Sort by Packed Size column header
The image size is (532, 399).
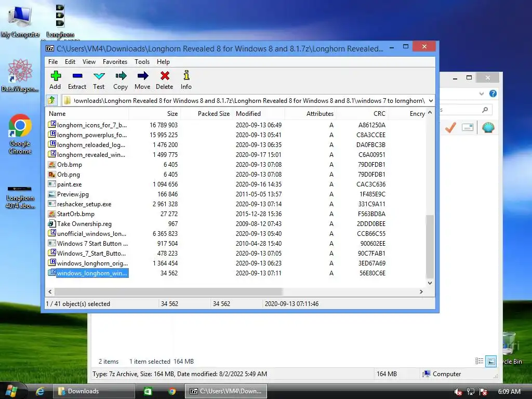pos(207,114)
